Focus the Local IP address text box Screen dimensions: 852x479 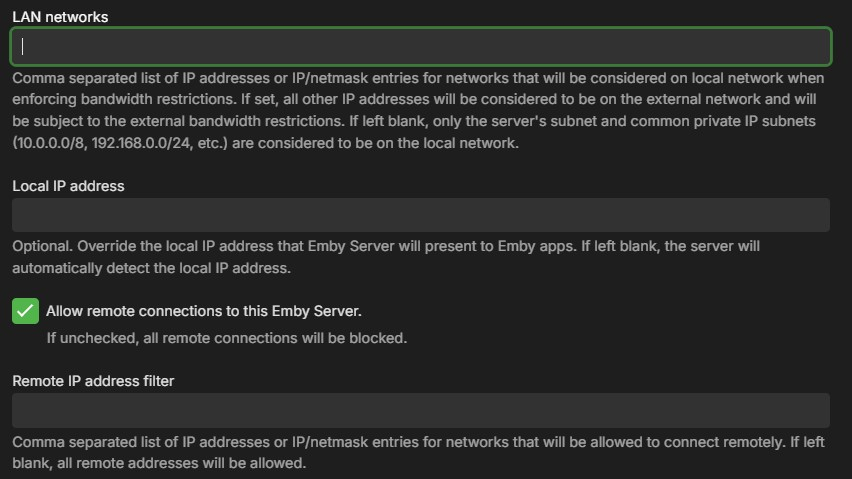pyautogui.click(x=420, y=215)
